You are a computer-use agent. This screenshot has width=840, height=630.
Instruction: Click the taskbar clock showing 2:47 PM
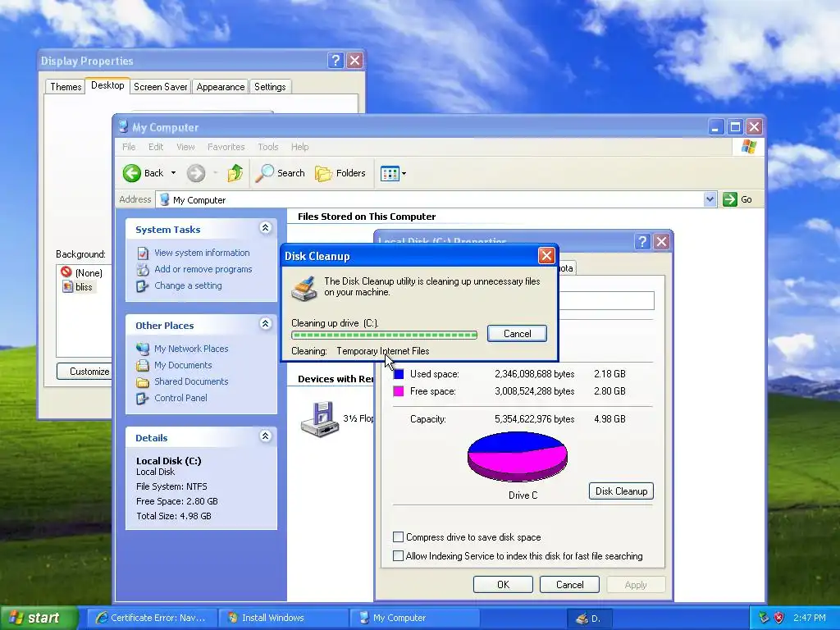coord(810,618)
